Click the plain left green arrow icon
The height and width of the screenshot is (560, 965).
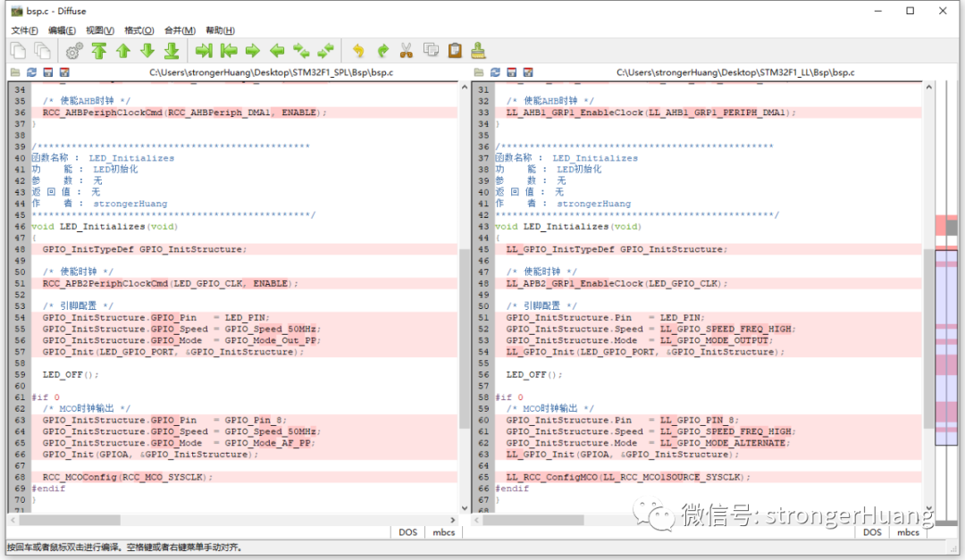[x=277, y=51]
